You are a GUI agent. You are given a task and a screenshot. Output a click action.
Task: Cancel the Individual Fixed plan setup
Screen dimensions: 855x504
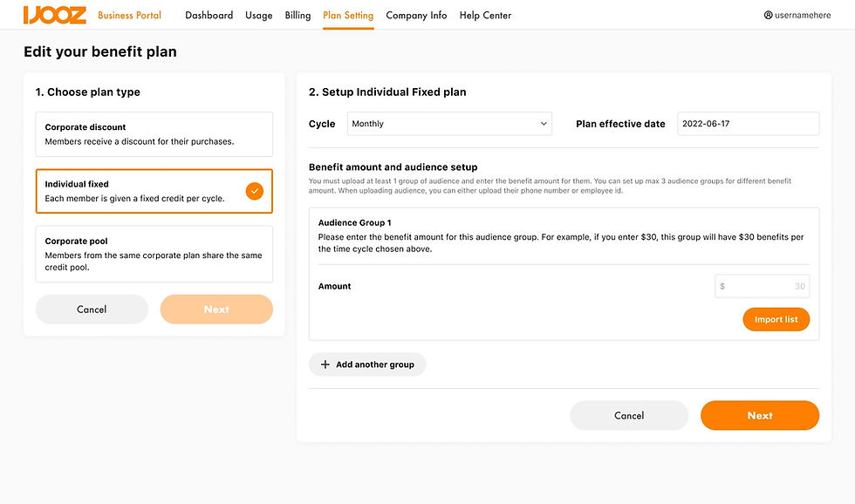[629, 415]
